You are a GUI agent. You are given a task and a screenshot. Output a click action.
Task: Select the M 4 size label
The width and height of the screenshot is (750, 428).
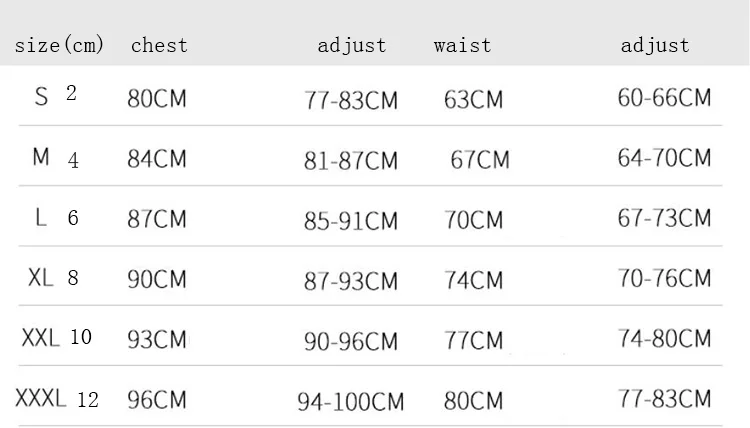point(56,159)
